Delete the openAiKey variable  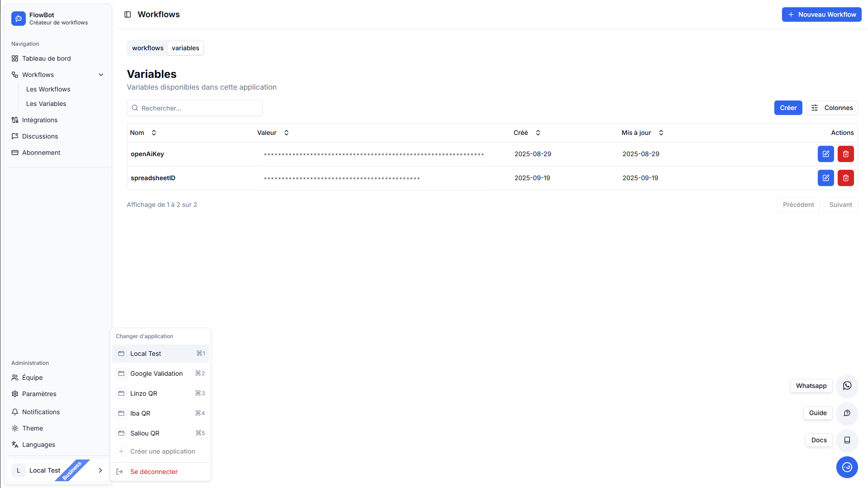pyautogui.click(x=845, y=154)
